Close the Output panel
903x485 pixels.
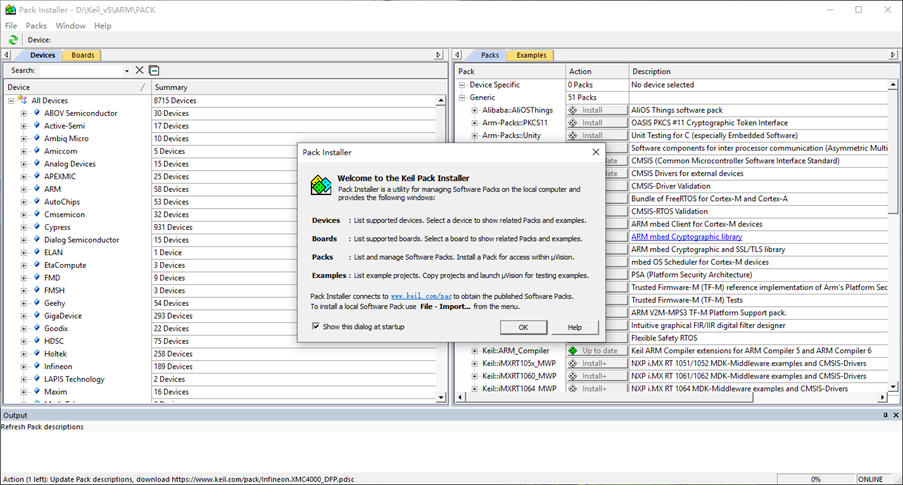[x=896, y=415]
